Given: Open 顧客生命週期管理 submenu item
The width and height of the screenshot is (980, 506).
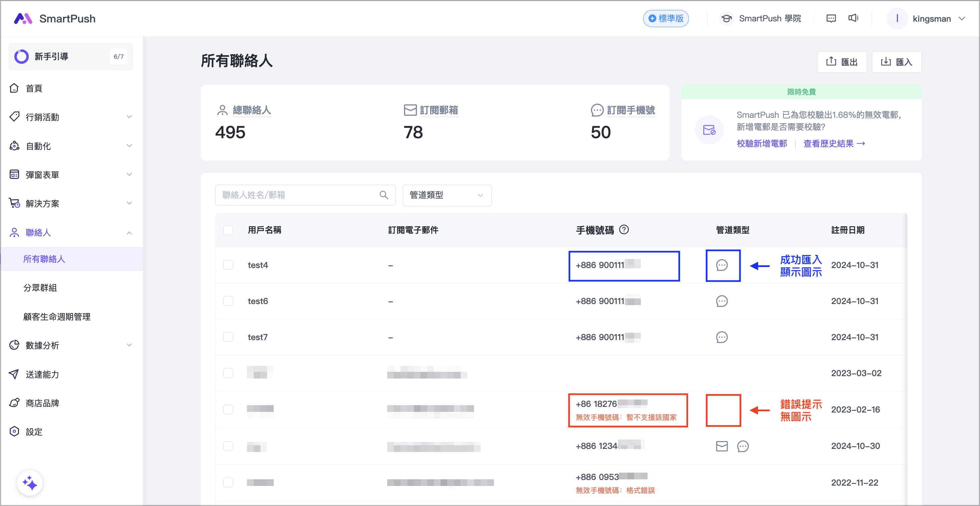Looking at the screenshot, I should (x=57, y=316).
